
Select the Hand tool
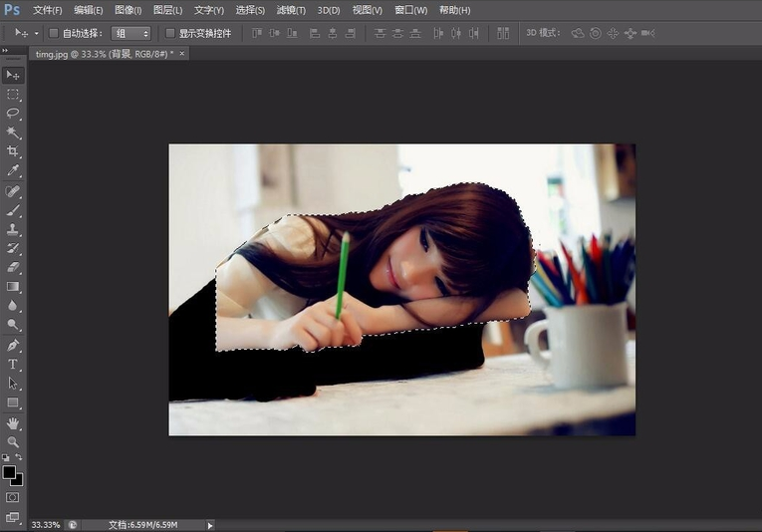click(x=13, y=423)
